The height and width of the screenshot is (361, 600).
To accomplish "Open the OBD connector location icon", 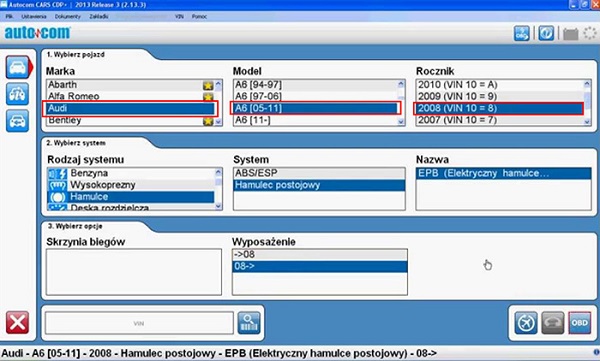I will click(x=522, y=33).
